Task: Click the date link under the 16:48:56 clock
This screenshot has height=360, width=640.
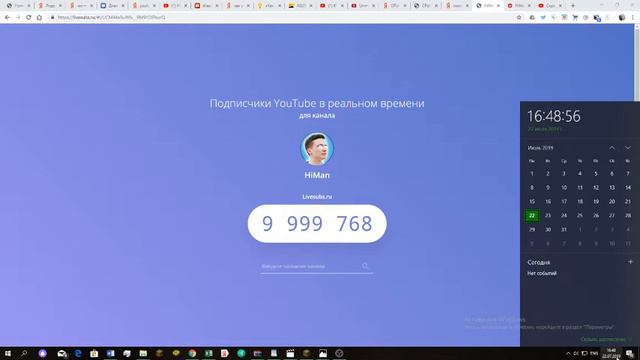Action: point(544,129)
